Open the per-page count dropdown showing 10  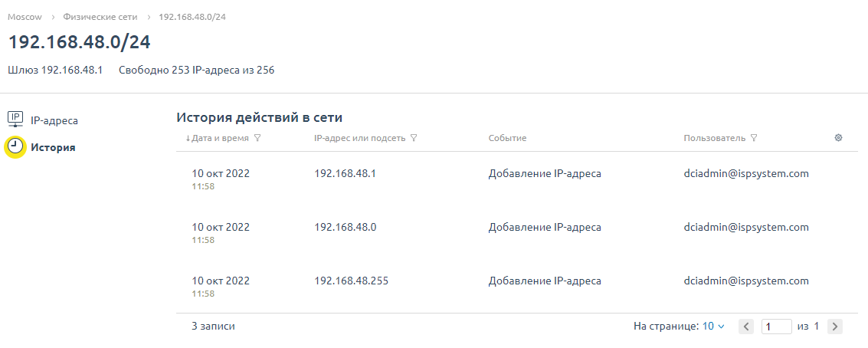coord(713,327)
